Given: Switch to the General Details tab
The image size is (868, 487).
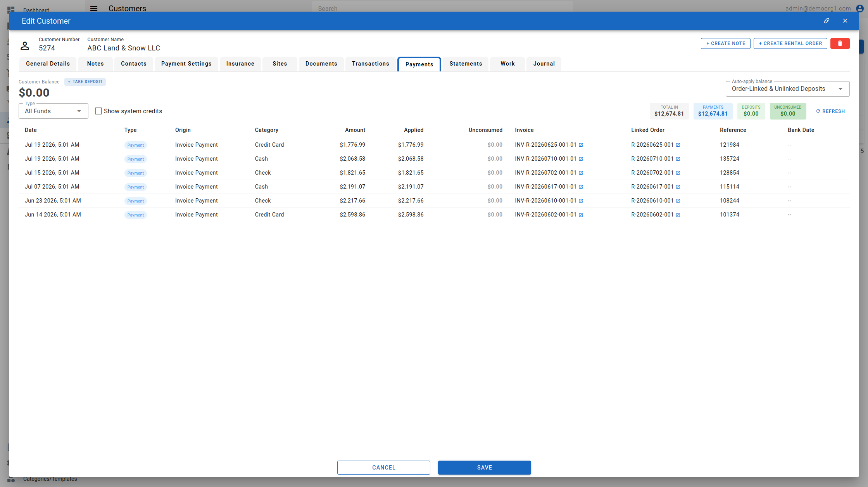Looking at the screenshot, I should click(x=48, y=64).
